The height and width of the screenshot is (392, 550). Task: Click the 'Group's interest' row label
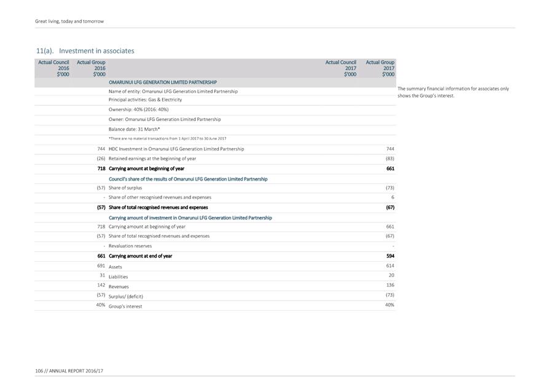click(x=125, y=307)
